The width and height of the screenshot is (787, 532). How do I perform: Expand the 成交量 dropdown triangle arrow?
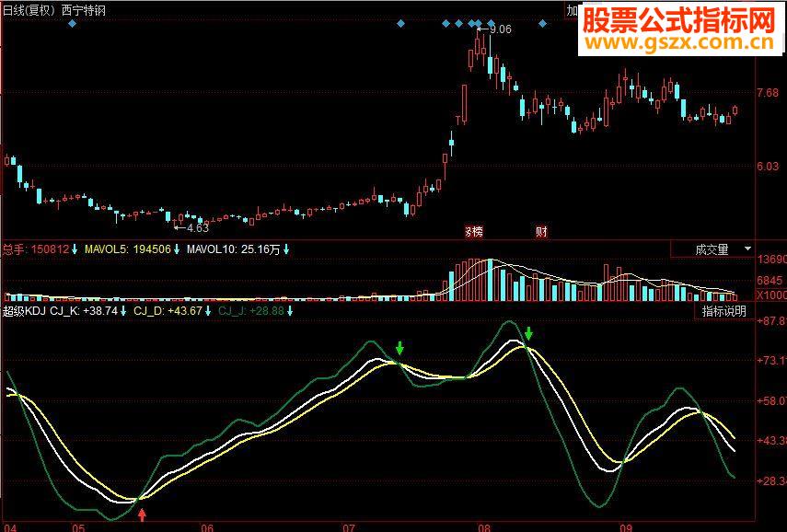(747, 249)
